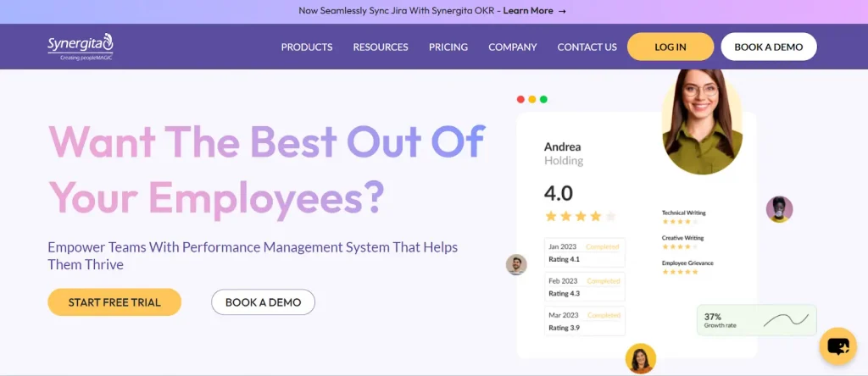
Task: Expand the COMPANY menu
Action: pyautogui.click(x=513, y=47)
